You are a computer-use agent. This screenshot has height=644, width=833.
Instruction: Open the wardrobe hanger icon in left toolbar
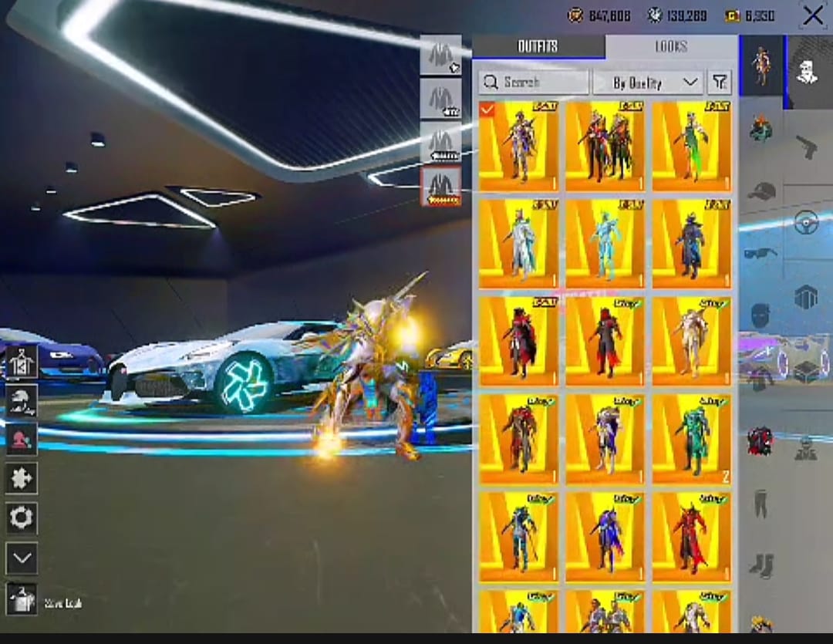[x=22, y=363]
